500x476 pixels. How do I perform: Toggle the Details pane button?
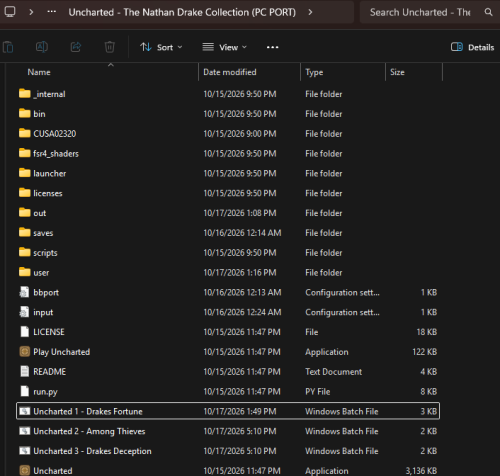tap(472, 47)
